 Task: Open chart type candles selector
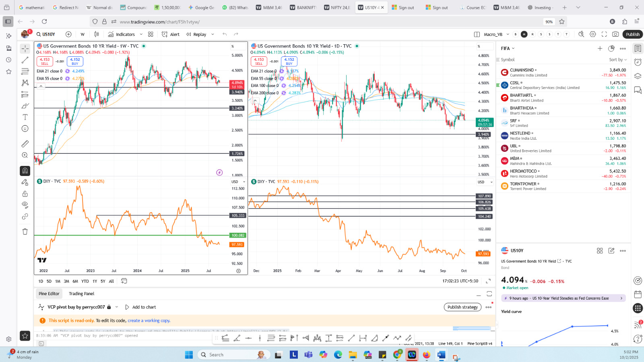(x=97, y=34)
